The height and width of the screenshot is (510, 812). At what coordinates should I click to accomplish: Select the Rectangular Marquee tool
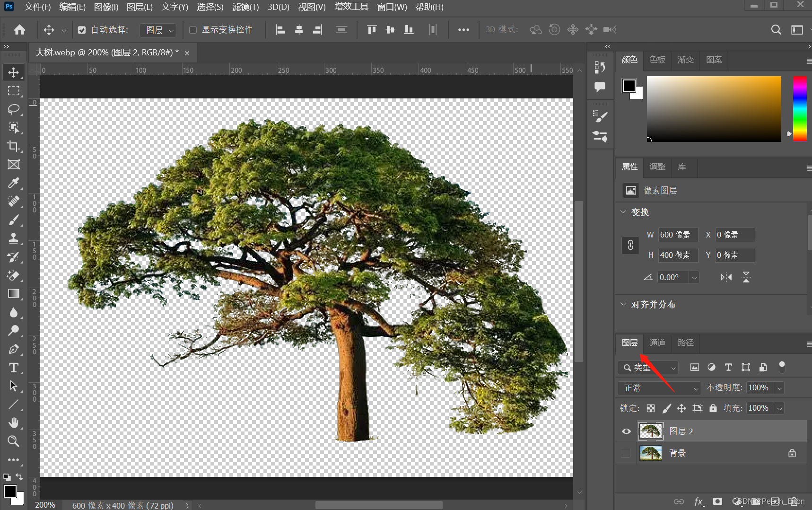coord(14,91)
